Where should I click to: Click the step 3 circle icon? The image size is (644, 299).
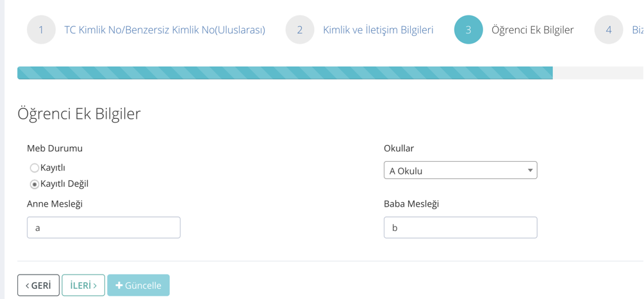(x=468, y=30)
